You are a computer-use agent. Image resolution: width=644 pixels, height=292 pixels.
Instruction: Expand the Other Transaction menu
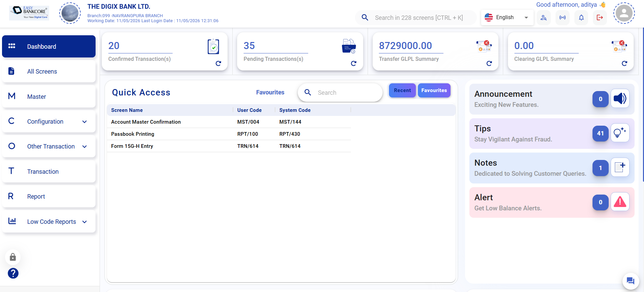click(x=84, y=147)
